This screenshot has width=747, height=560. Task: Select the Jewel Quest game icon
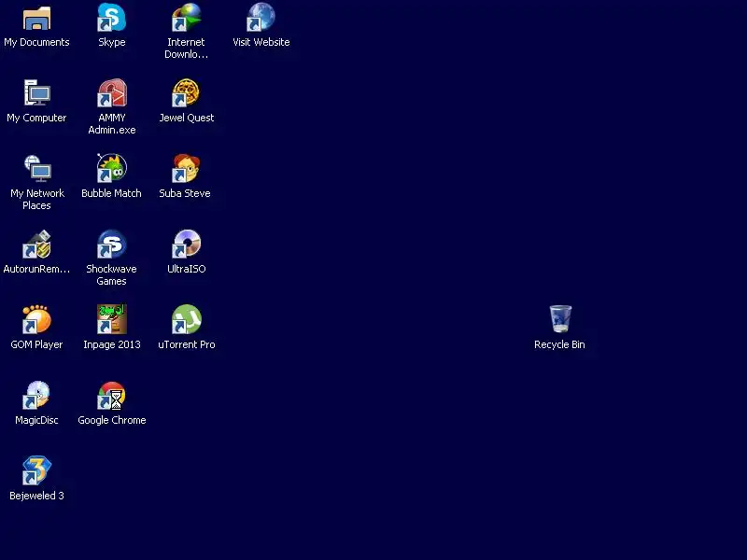pos(186,92)
